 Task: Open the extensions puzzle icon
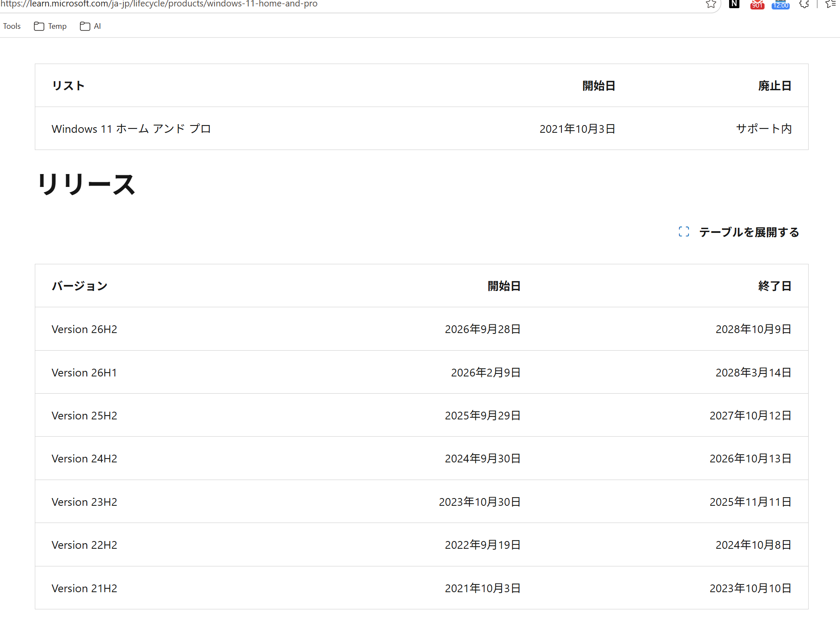click(804, 4)
